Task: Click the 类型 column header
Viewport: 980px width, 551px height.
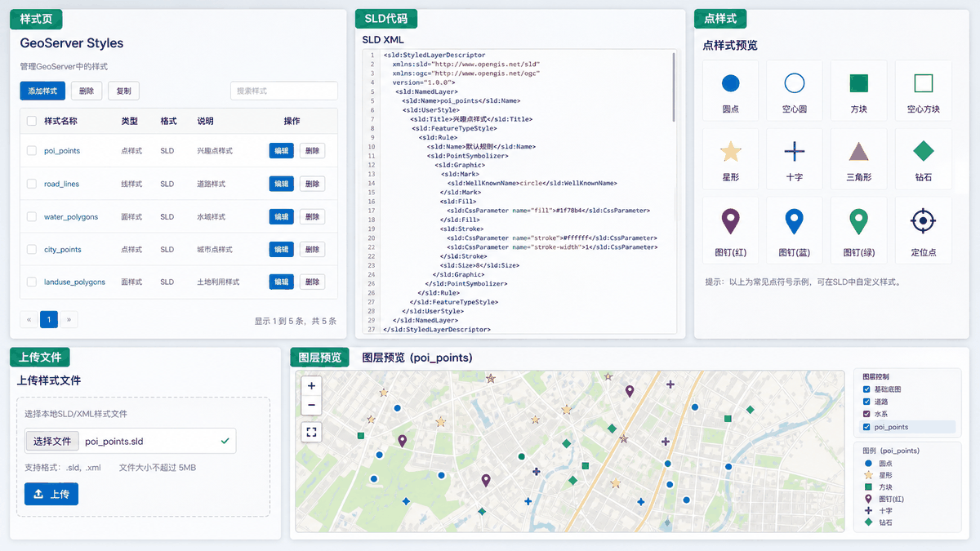Action: pyautogui.click(x=130, y=121)
